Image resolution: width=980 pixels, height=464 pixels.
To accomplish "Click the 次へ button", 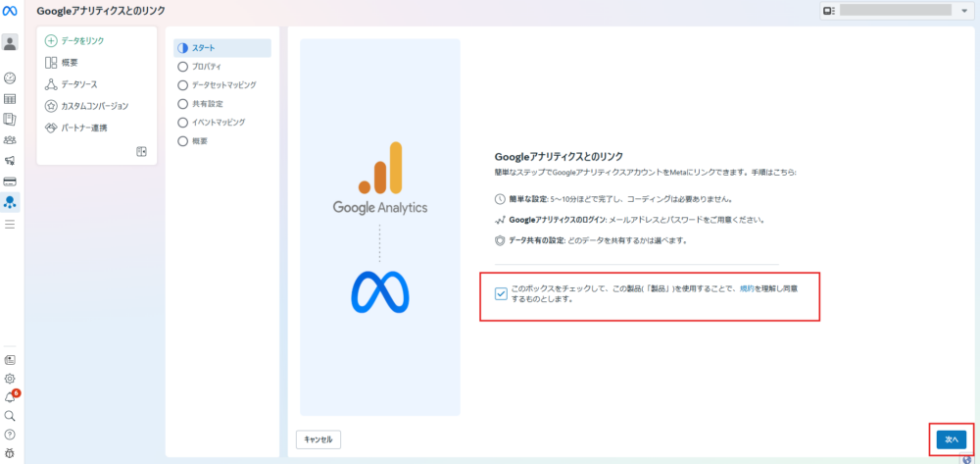I will coord(952,439).
